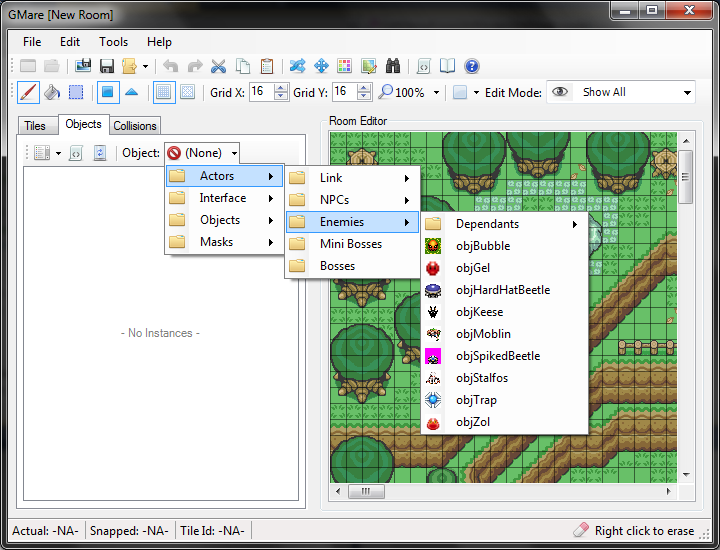The height and width of the screenshot is (550, 720).
Task: Open the background image editor icon
Action: pos(369,66)
